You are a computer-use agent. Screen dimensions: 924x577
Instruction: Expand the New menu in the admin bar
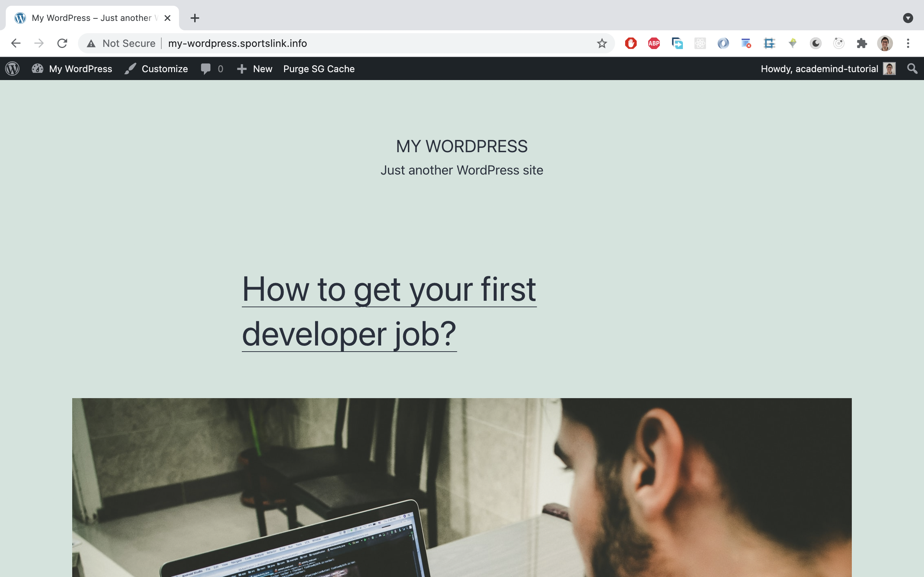tap(254, 69)
